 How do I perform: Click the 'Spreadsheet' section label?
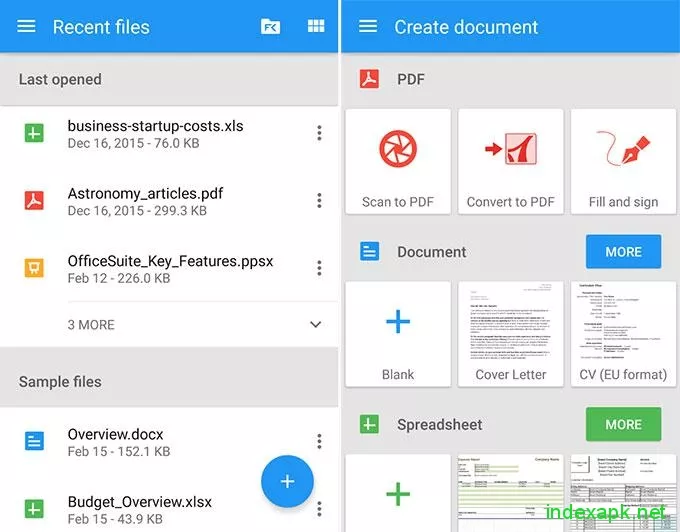tap(440, 424)
